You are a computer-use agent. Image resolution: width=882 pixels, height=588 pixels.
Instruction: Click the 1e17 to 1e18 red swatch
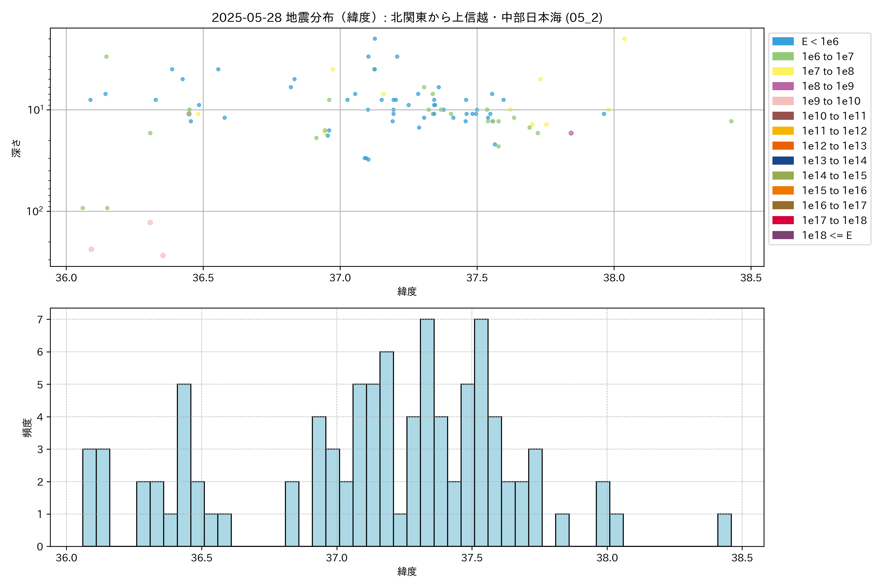click(783, 220)
